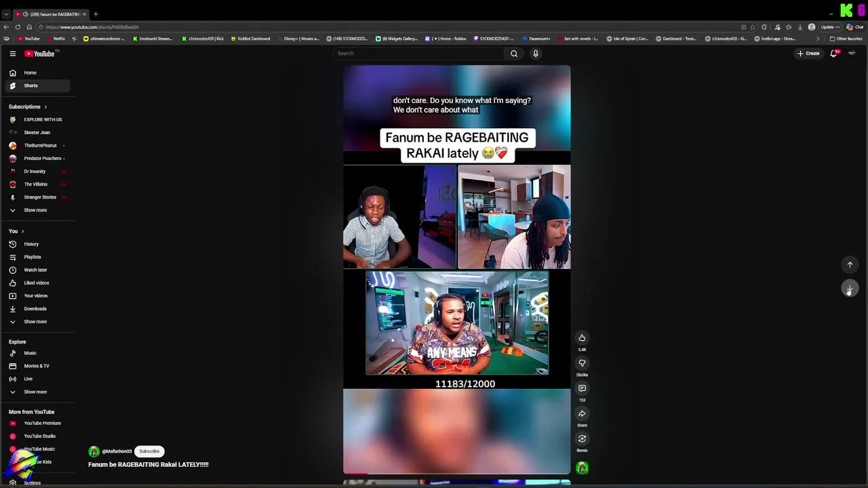Dislike this Short

click(x=582, y=363)
